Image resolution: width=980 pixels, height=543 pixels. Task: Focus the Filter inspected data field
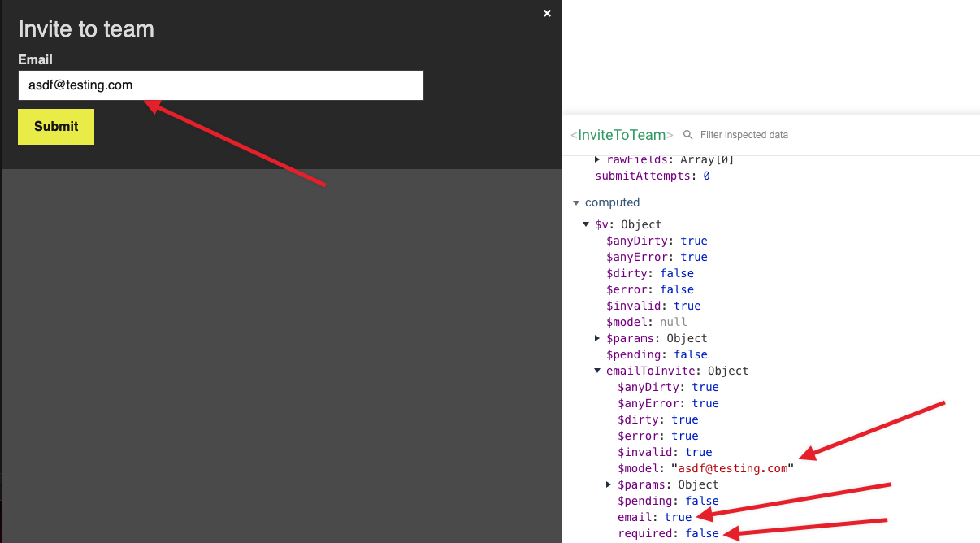pos(744,135)
